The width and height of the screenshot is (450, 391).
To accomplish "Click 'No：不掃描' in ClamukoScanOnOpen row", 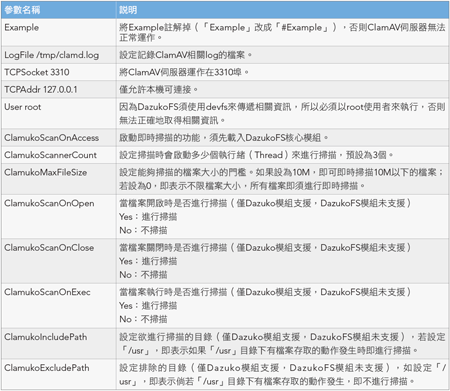I will point(143,230).
